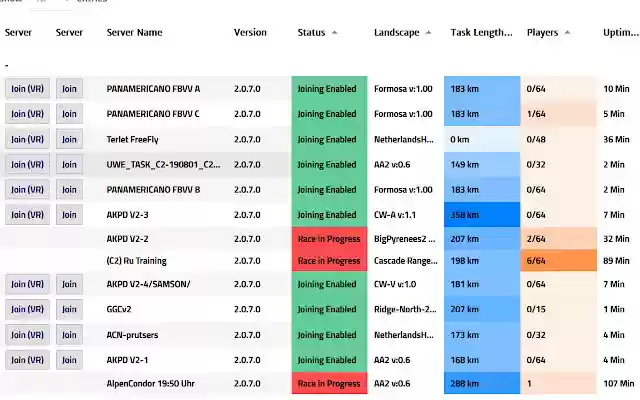Click the red Race in Progress status for AlpenCondor

pos(329,384)
